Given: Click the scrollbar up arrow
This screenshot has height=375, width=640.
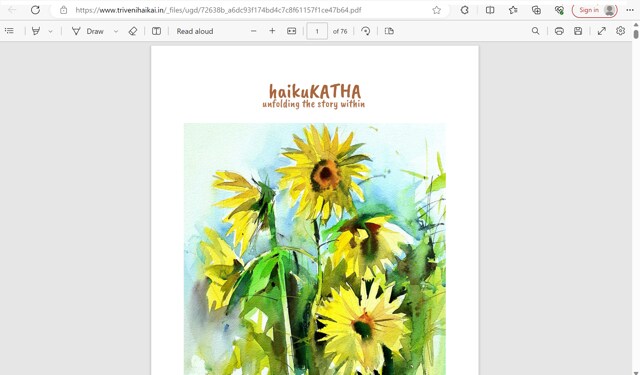Looking at the screenshot, I should pyautogui.click(x=636, y=25).
